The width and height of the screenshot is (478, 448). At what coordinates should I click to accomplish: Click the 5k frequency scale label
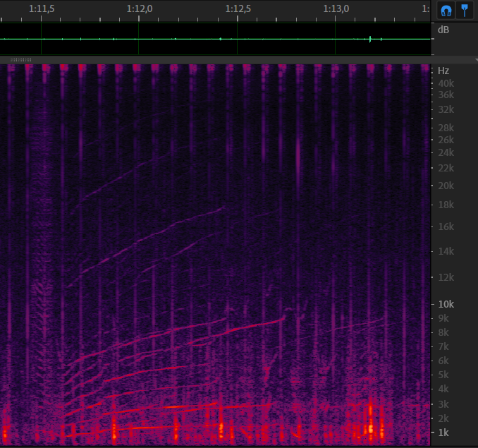click(443, 375)
